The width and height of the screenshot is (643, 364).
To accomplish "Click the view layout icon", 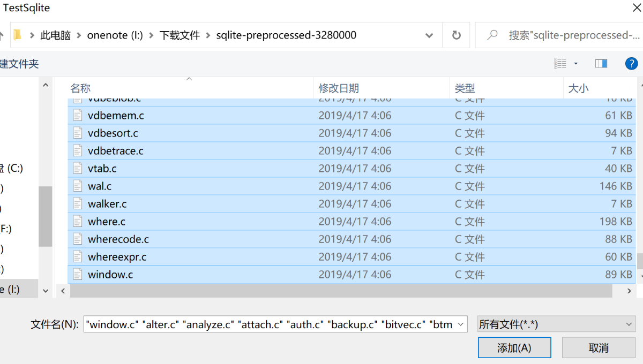I will coord(560,64).
